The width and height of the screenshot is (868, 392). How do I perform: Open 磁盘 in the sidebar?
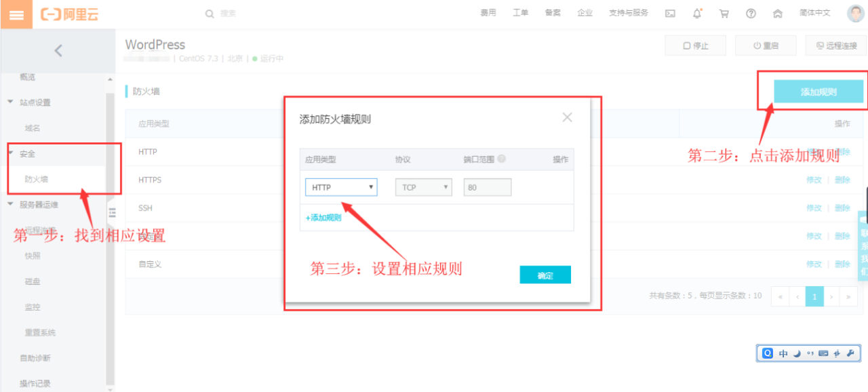click(x=33, y=281)
